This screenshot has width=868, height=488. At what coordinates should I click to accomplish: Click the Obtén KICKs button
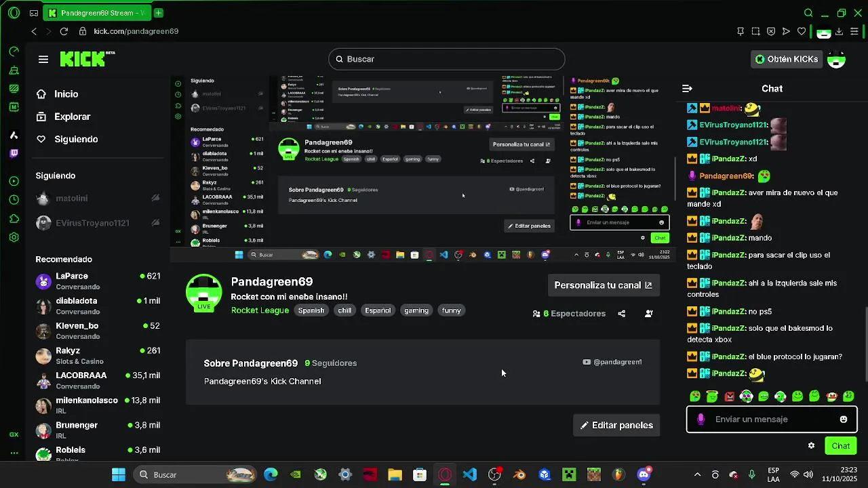(x=787, y=59)
